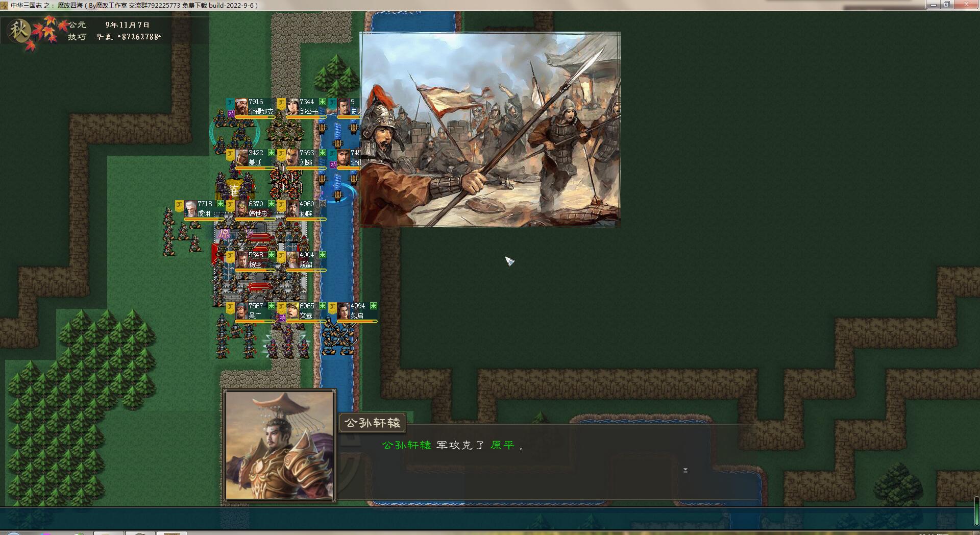The image size is (980, 535).
Task: Select the portrait of general 文鸯
Action: [292, 311]
